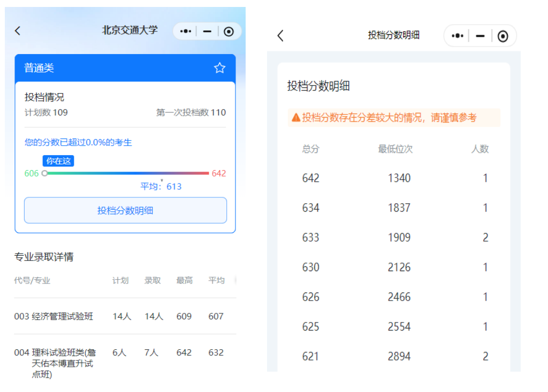Click the orange warning triangle icon

(295, 118)
